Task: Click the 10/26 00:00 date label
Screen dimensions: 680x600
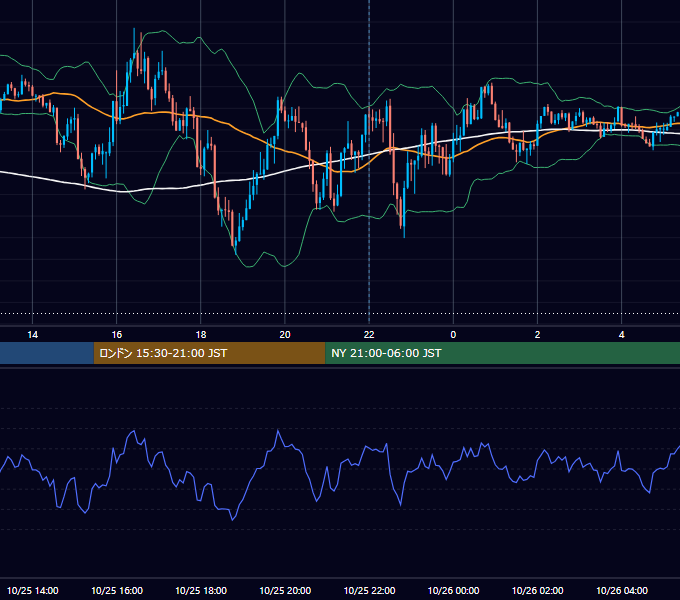Action: (x=453, y=590)
